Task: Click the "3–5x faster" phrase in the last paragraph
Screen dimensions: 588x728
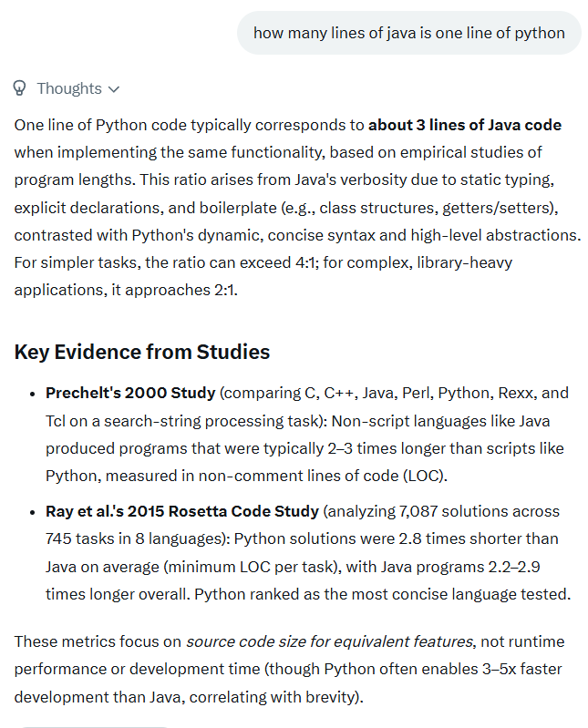Action: tap(517, 669)
